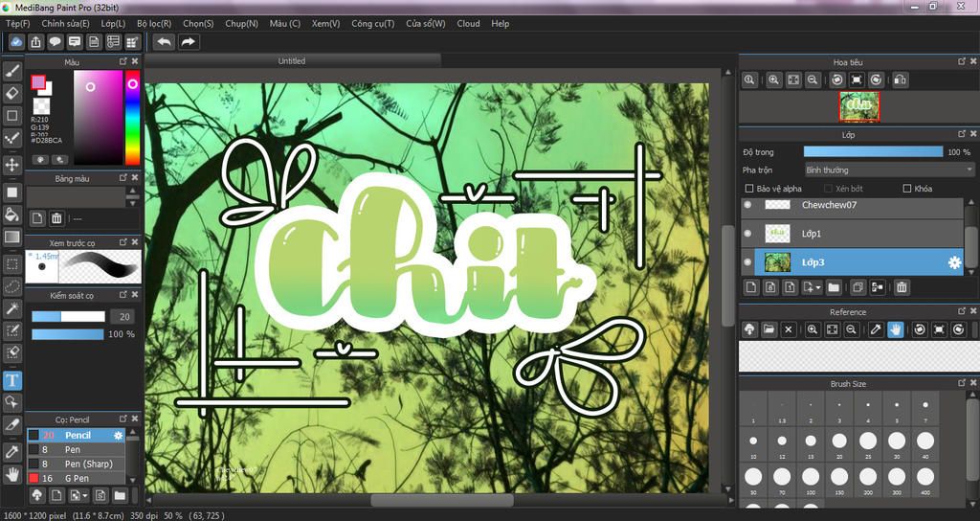This screenshot has height=521, width=980.
Task: Select the Eyedropper tool in left toolbar
Action: pos(11,452)
